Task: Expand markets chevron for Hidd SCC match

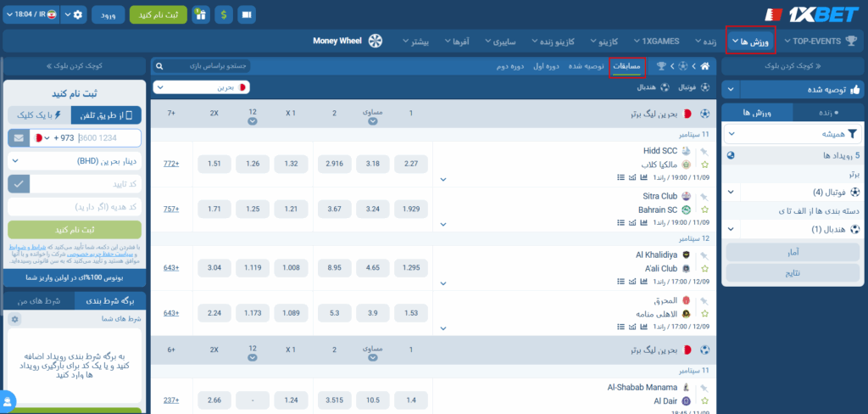Action: [442, 179]
